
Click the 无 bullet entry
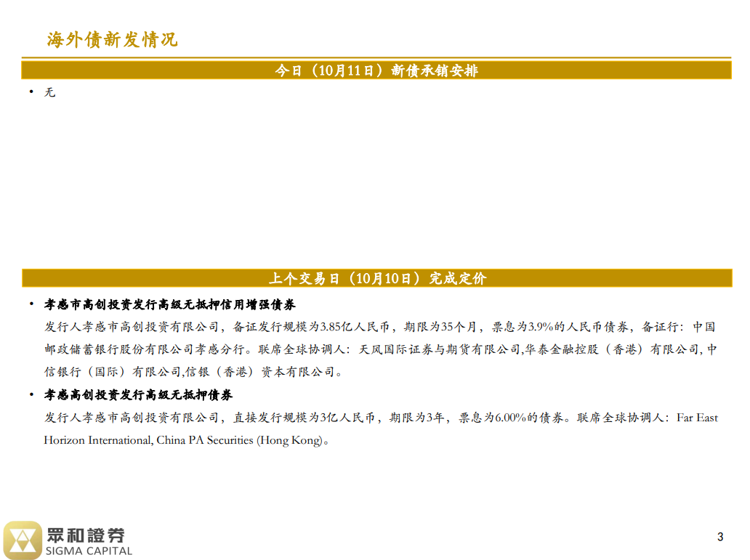[49, 92]
